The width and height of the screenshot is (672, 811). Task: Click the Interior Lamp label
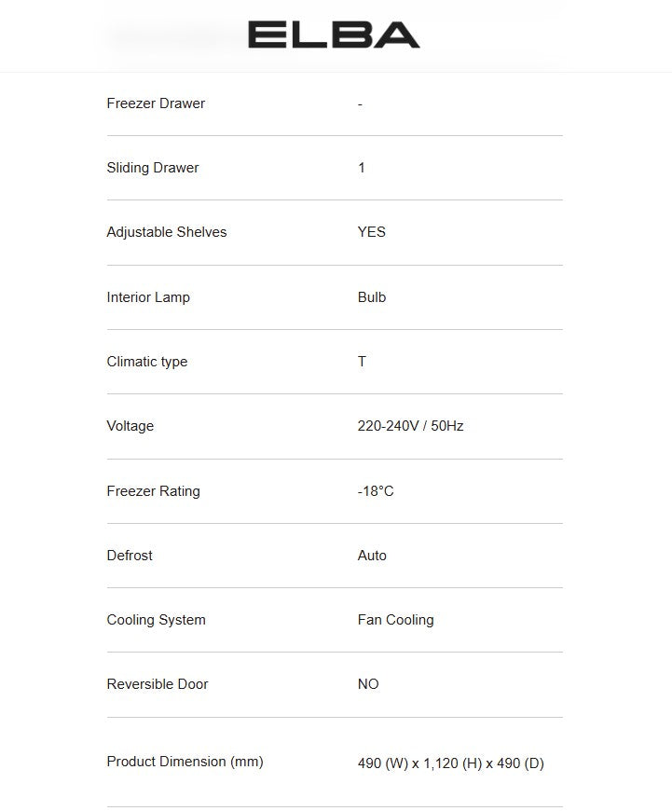tap(148, 297)
